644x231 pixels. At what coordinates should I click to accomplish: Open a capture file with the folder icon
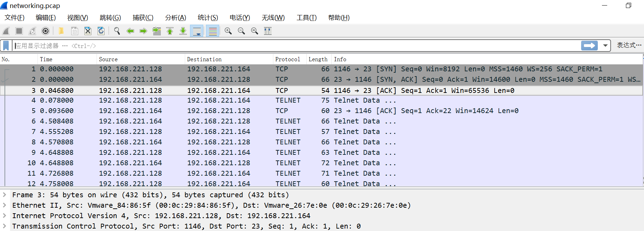point(61,31)
